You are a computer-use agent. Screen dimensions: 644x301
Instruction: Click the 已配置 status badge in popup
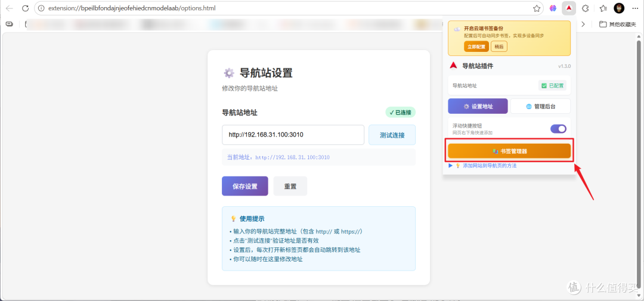(552, 85)
